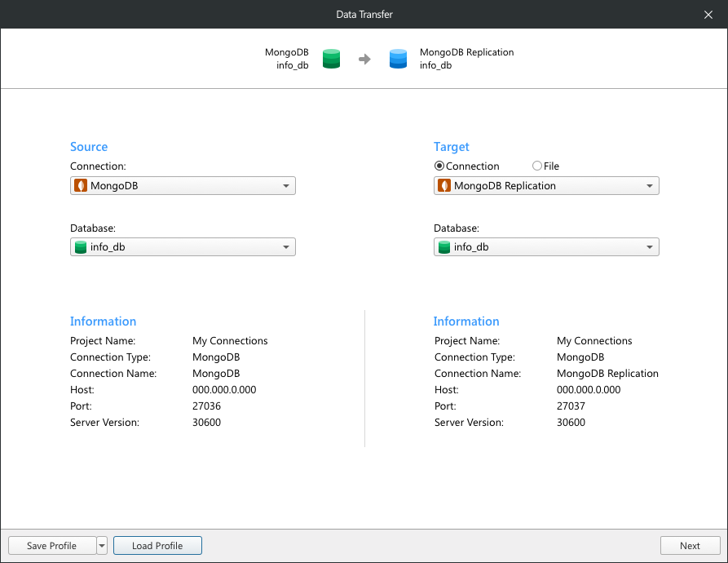The width and height of the screenshot is (728, 563).
Task: Click the source Server Version value 30600
Action: [206, 423]
